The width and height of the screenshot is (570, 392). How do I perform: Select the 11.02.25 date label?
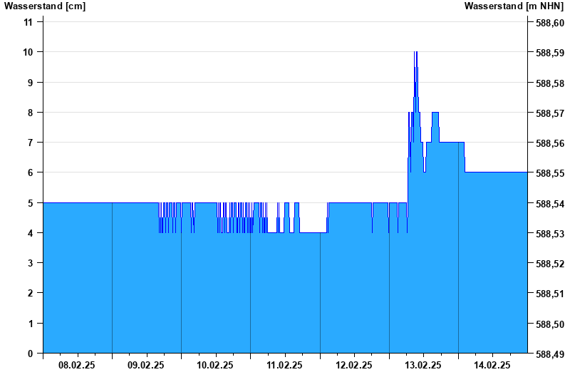pyautogui.click(x=284, y=365)
